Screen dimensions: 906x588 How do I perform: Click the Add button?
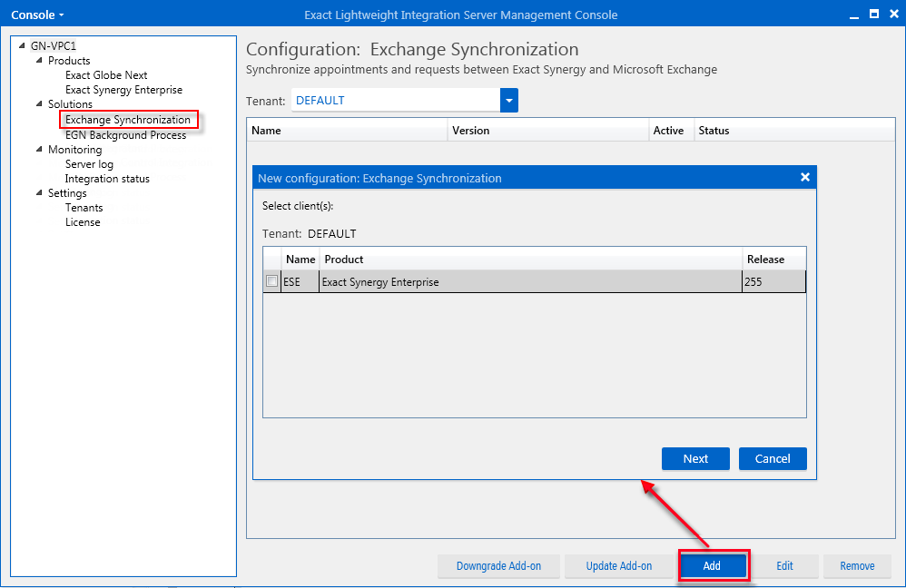712,566
